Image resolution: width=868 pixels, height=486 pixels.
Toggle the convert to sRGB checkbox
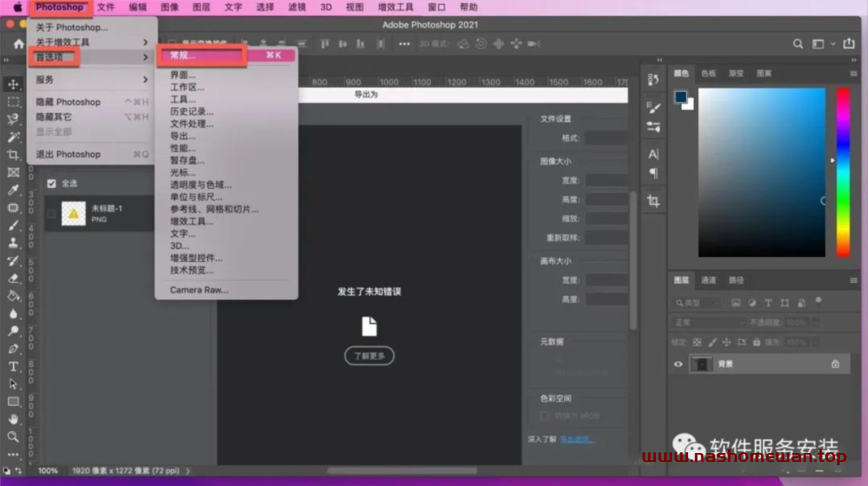coord(544,415)
